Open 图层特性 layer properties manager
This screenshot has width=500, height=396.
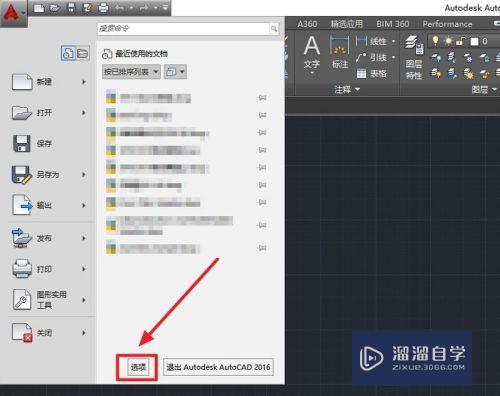(414, 57)
